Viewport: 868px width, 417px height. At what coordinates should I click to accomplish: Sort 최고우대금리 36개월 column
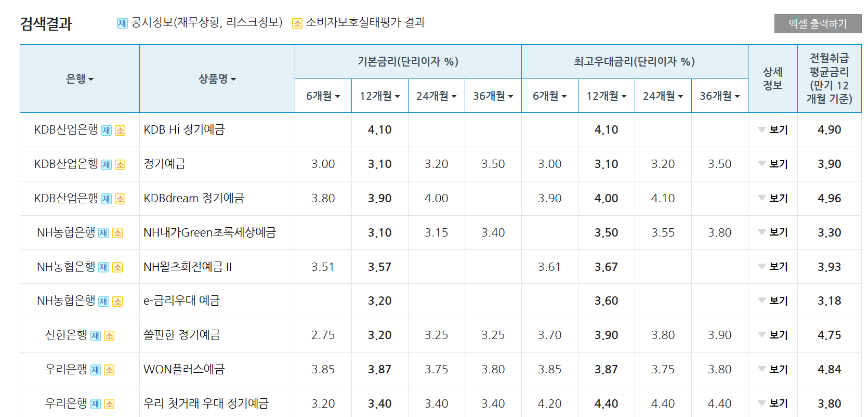click(720, 96)
